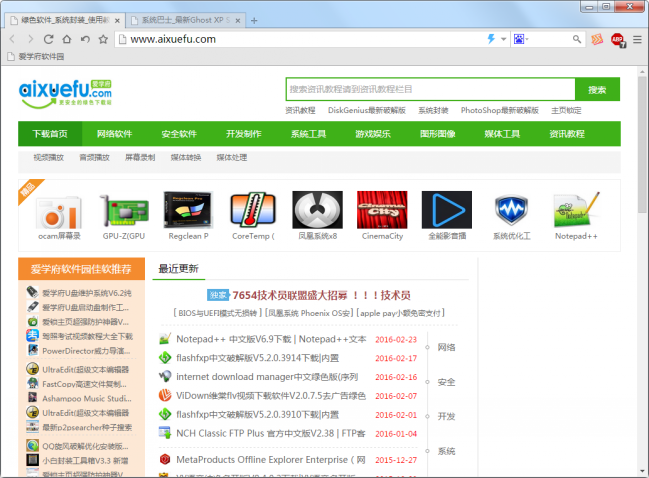Click the green 搜索 button

click(597, 89)
